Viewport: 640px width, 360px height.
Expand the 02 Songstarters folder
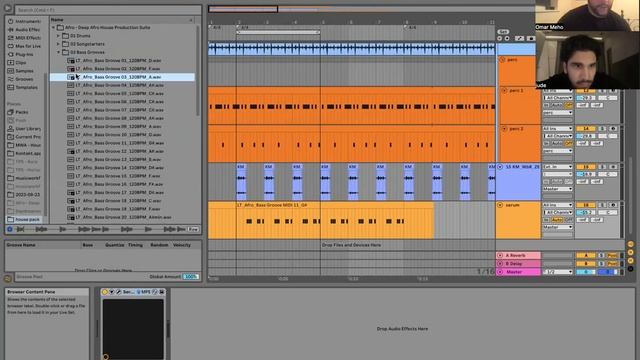coord(58,44)
